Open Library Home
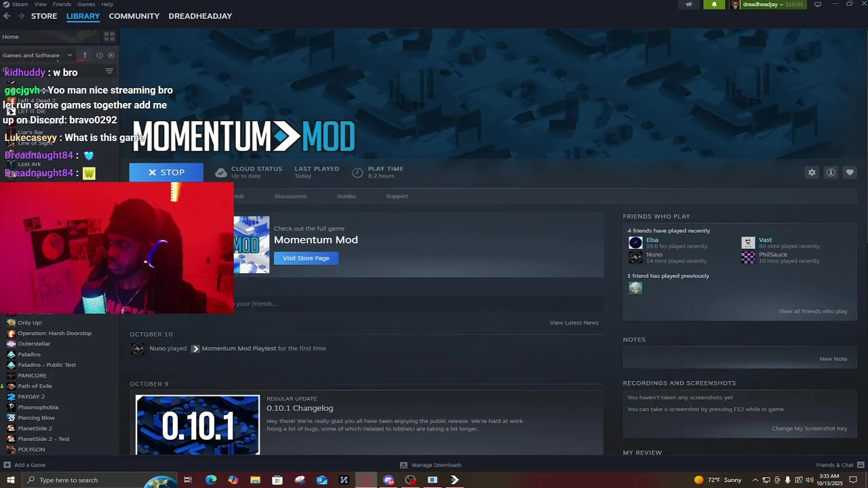Viewport: 868px width, 488px height. point(10,37)
